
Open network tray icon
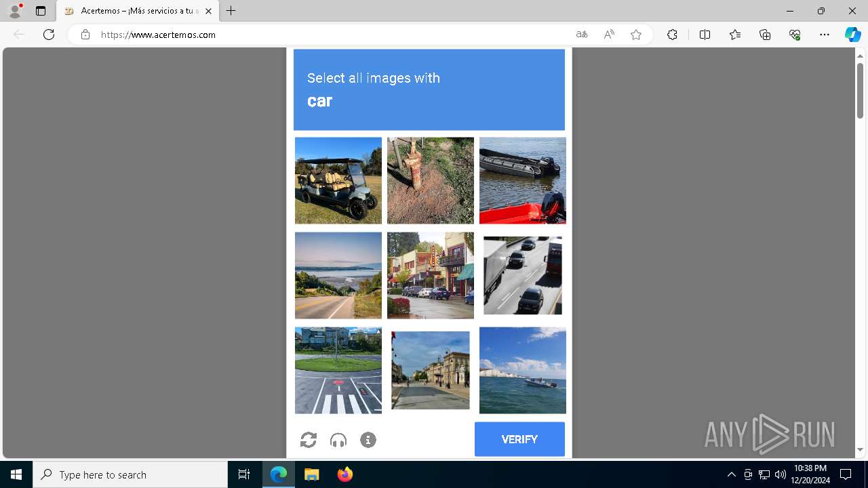[x=764, y=474]
